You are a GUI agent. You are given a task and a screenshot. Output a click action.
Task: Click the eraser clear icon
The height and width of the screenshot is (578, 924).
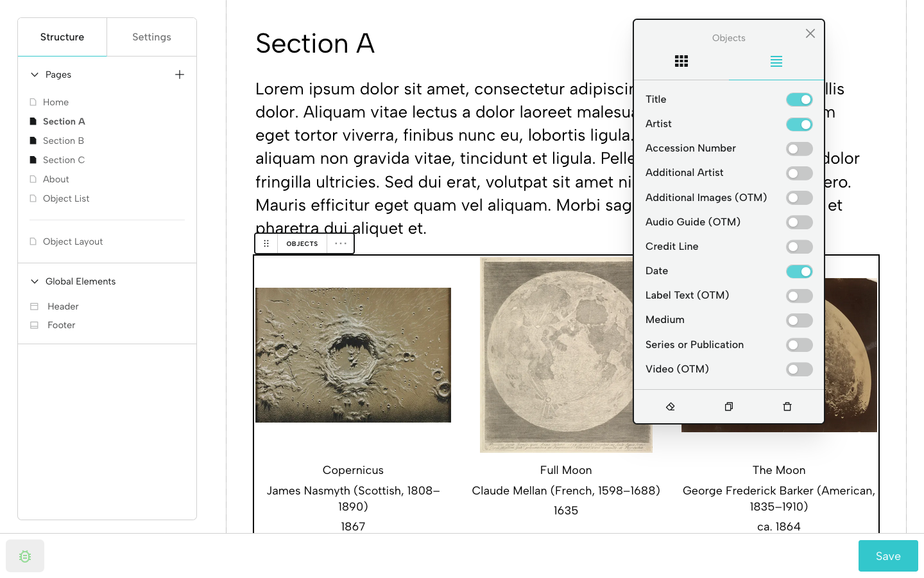(x=671, y=407)
